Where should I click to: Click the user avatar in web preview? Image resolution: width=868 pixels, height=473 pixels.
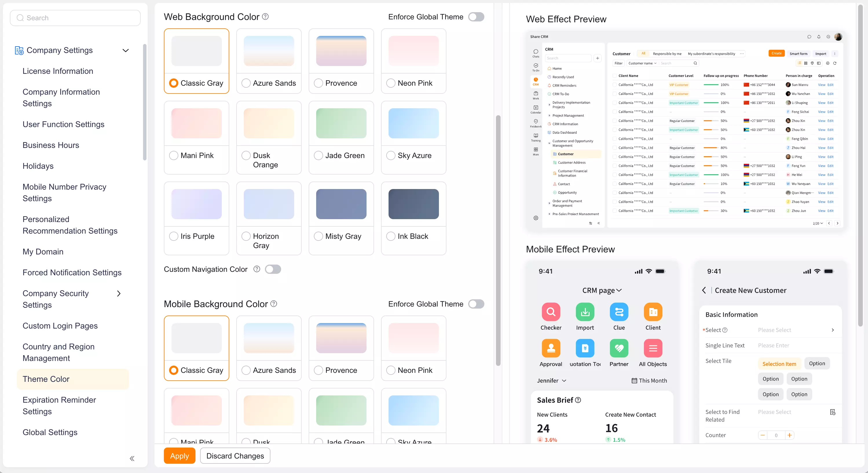pyautogui.click(x=838, y=37)
